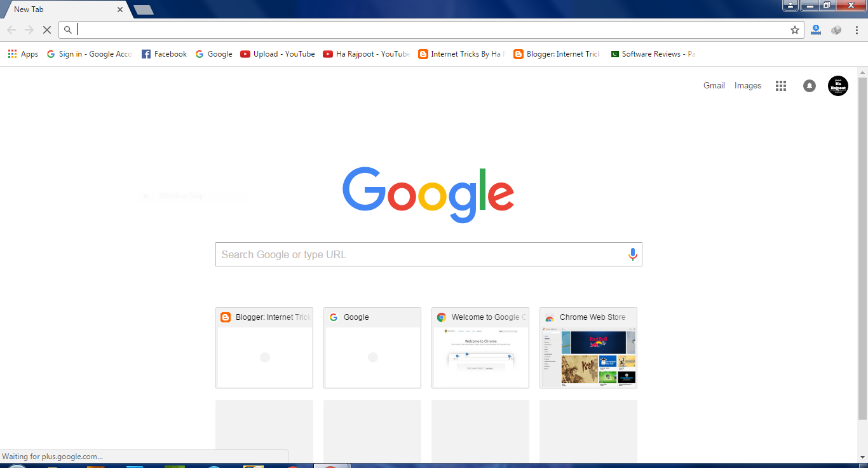Open the Sign in - Google Acc bookmark
The image size is (868, 468).
(90, 54)
